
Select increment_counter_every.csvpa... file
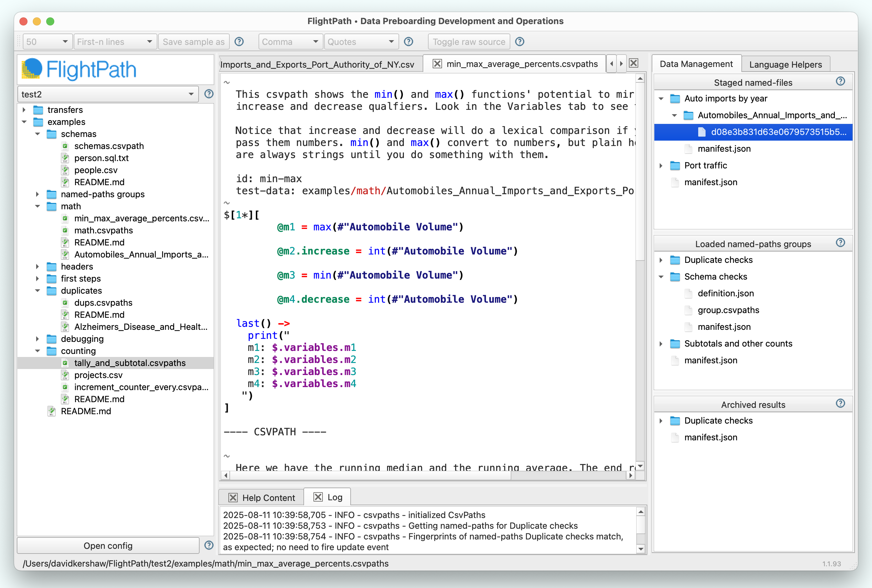(141, 387)
